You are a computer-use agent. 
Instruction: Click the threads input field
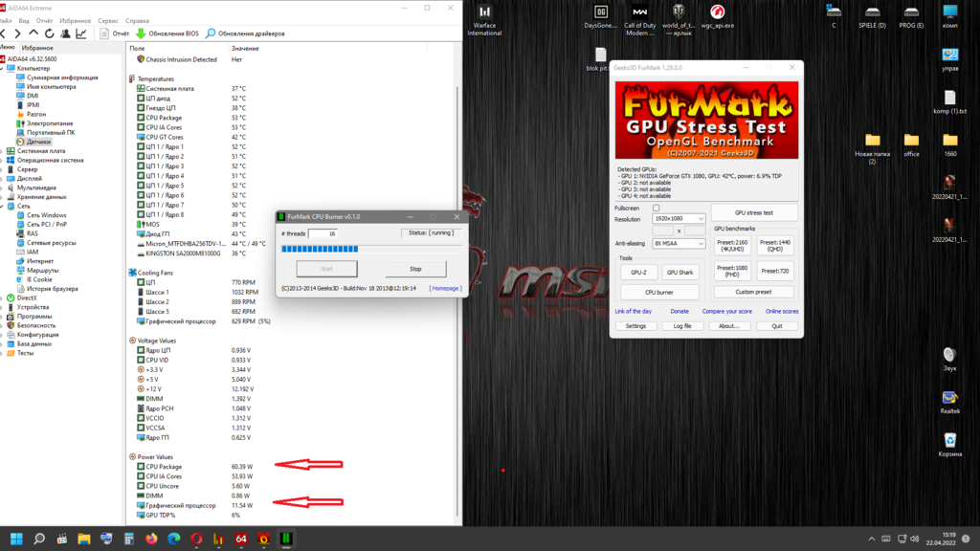tap(323, 233)
